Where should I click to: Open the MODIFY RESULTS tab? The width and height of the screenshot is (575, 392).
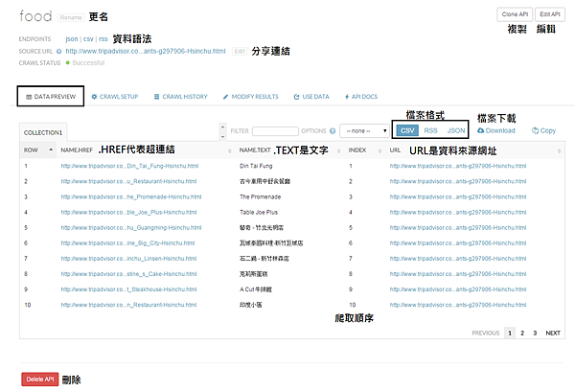[251, 97]
